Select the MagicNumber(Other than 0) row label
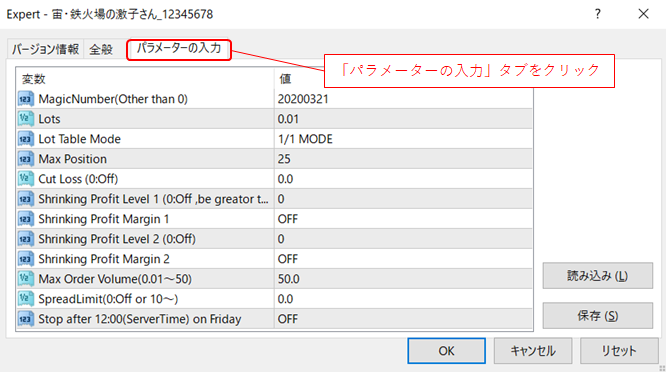Viewport: 666px width, 372px height. point(113,99)
